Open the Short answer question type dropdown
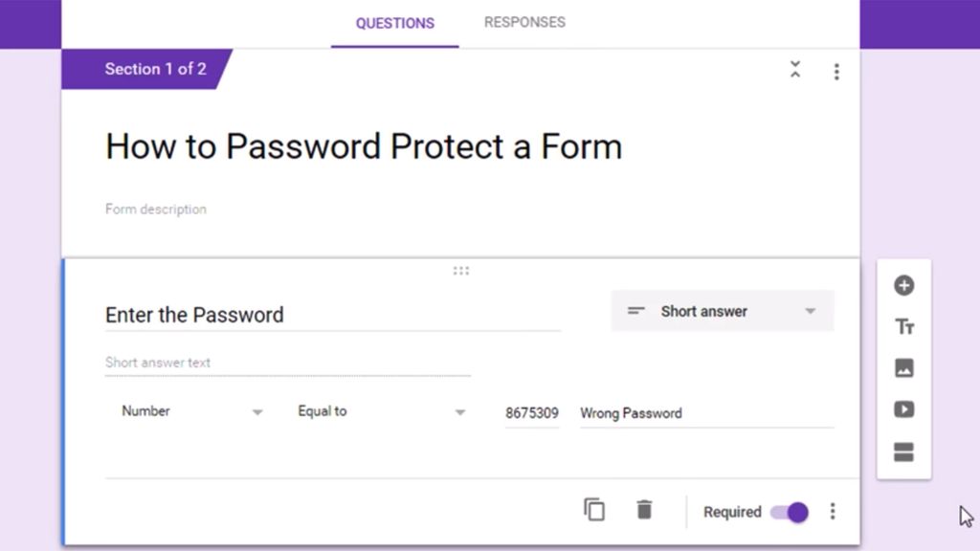Image resolution: width=980 pixels, height=551 pixels. tap(722, 311)
